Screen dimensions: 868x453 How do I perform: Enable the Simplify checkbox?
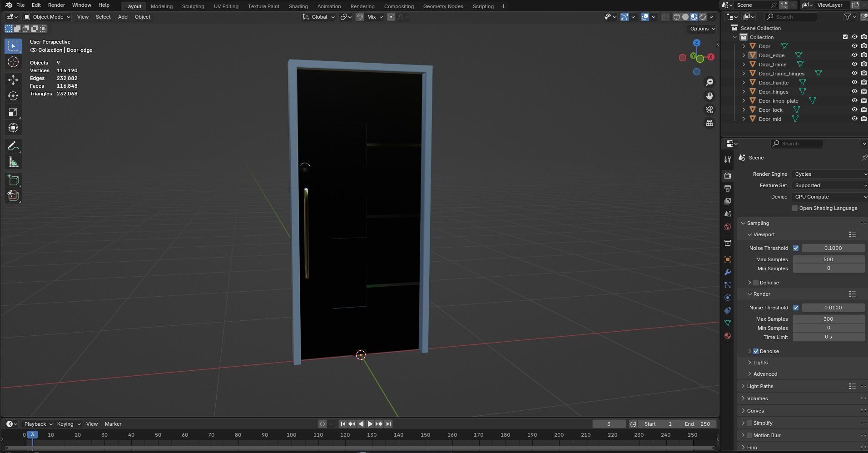click(x=749, y=423)
